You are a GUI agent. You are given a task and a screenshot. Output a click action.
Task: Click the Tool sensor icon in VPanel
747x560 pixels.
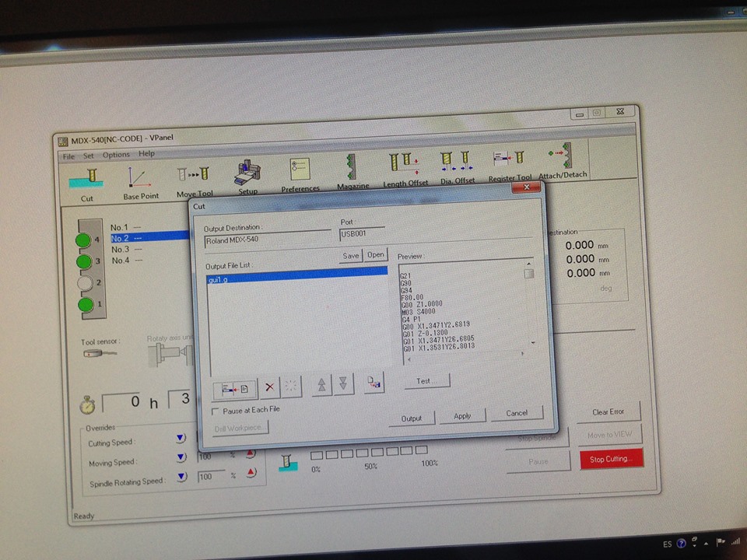click(100, 353)
